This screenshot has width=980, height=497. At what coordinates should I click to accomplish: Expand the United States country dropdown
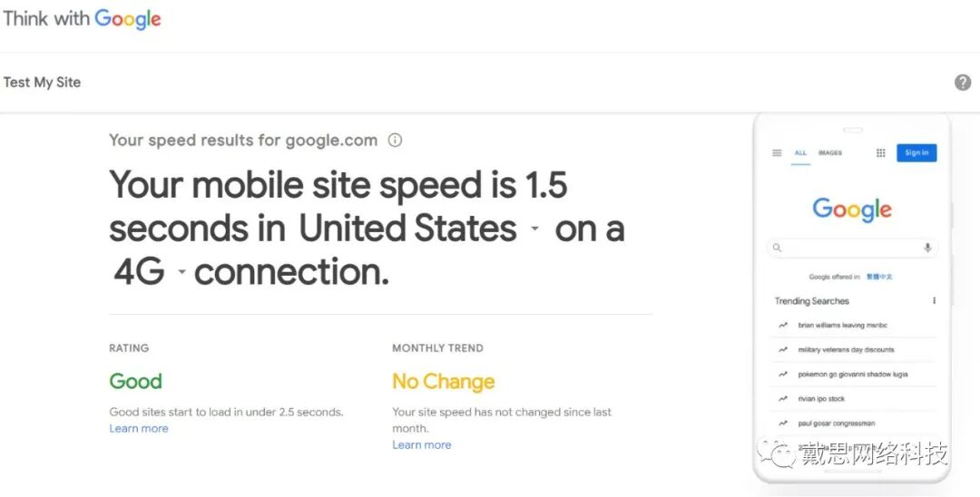click(x=535, y=229)
